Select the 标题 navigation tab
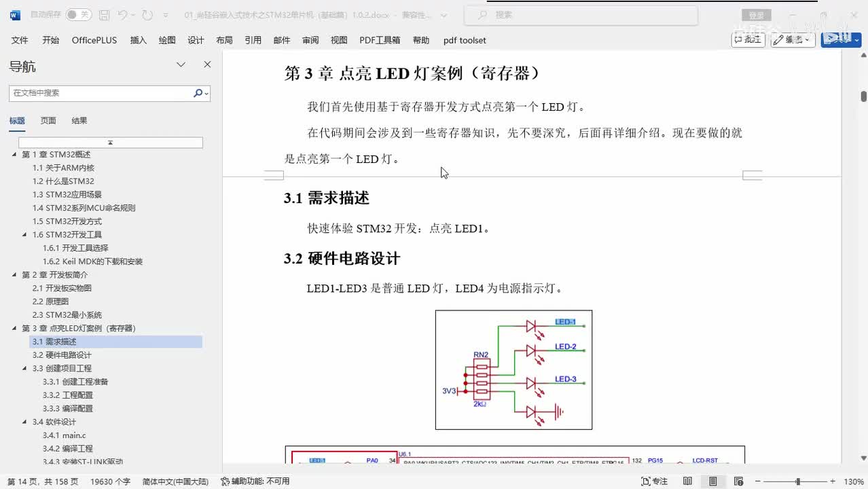 pyautogui.click(x=17, y=121)
